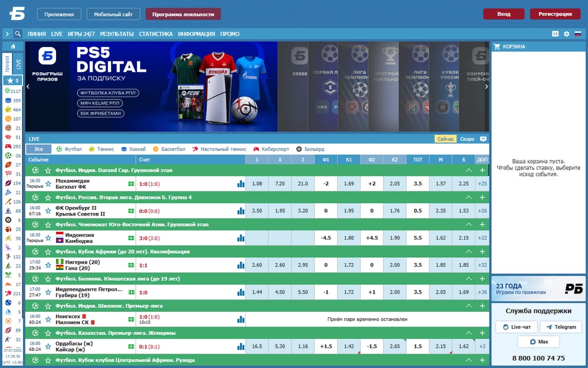This screenshot has width=588, height=368.
Task: Click the Регистрация button
Action: click(555, 14)
